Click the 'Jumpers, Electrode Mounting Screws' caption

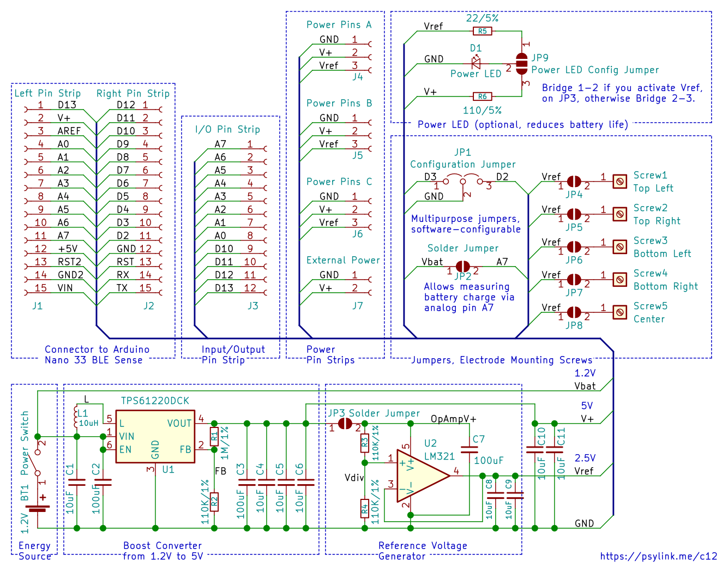[502, 360]
